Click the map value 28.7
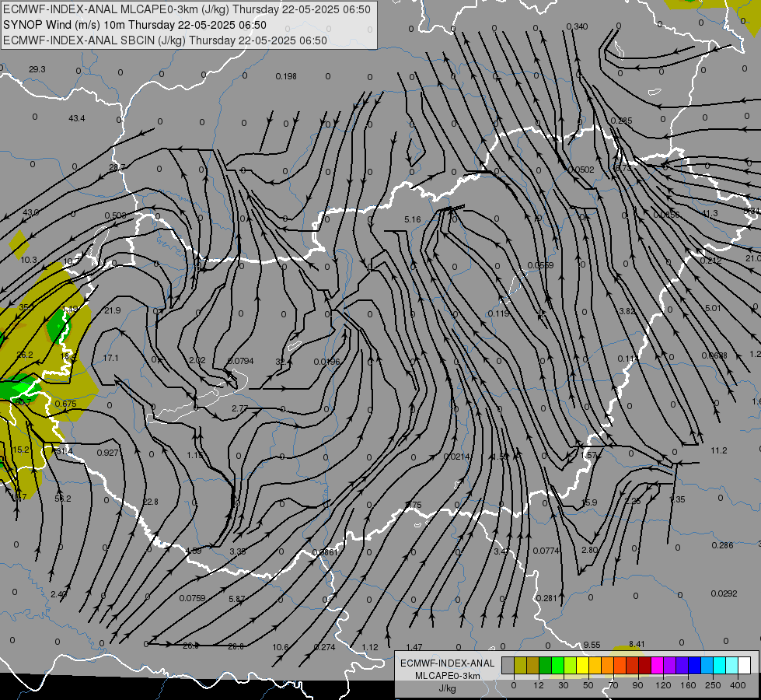 pos(117,167)
